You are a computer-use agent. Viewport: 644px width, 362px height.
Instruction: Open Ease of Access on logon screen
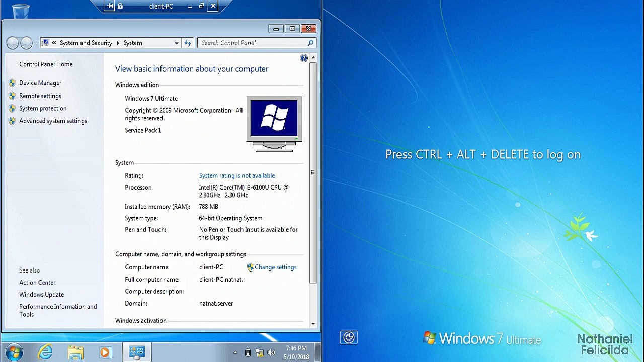(349, 337)
